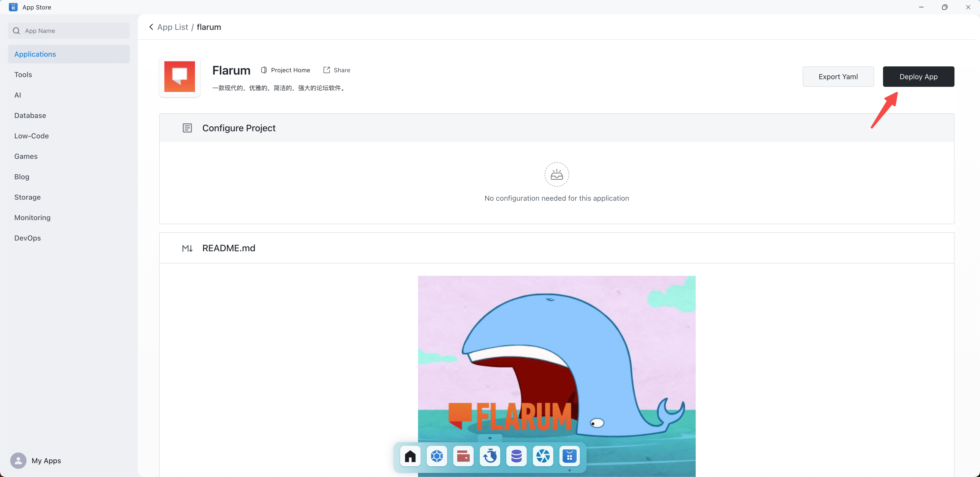Click the Export Yaml button
Viewport: 980px width, 477px height.
pyautogui.click(x=838, y=77)
